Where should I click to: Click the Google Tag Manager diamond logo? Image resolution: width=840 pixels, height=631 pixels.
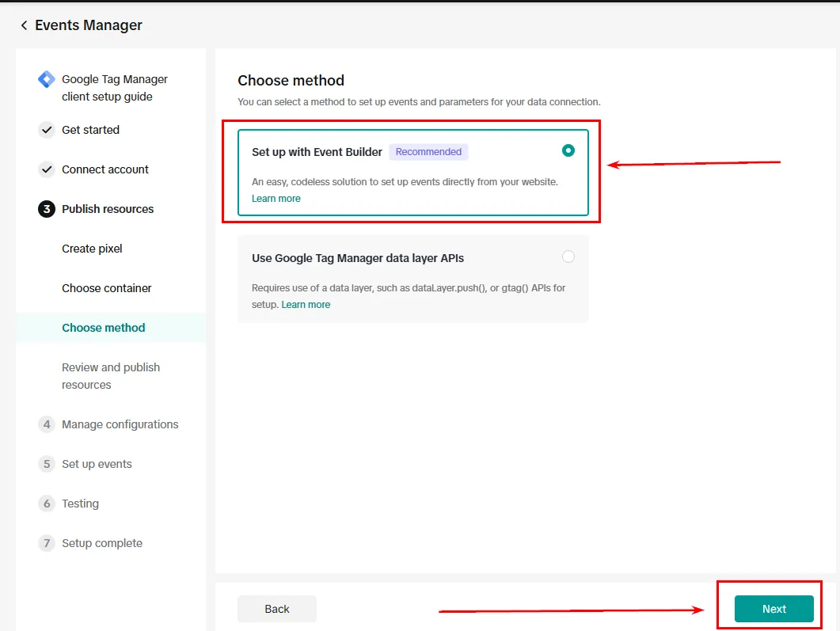tap(47, 79)
